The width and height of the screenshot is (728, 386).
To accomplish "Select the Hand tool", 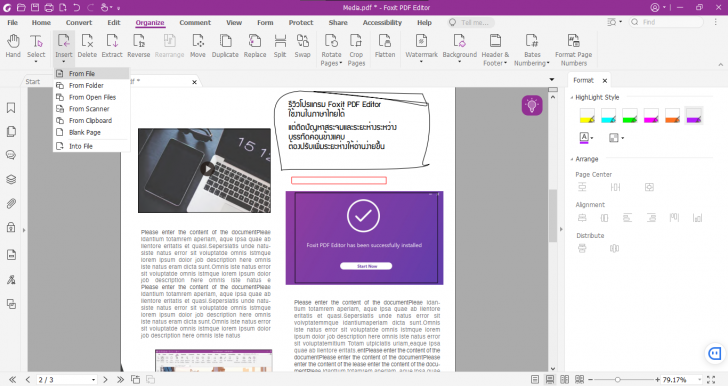I will point(13,46).
